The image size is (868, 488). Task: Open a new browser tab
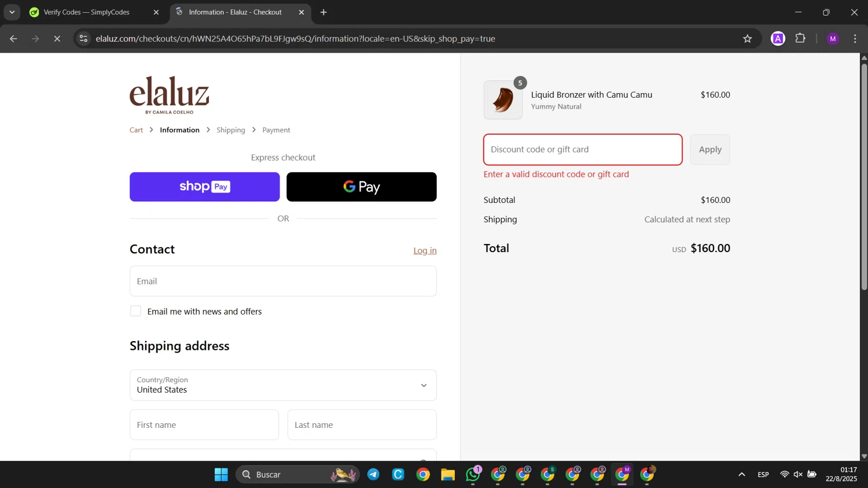[x=323, y=12]
